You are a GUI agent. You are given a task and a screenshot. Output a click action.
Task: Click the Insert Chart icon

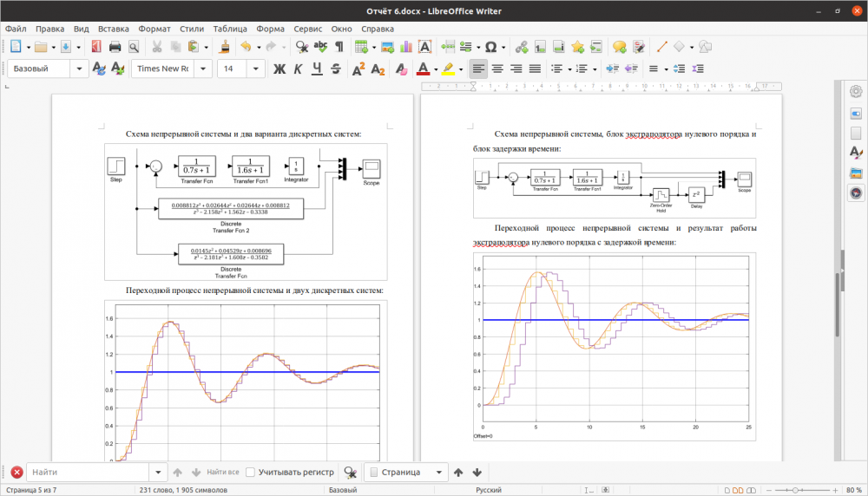pos(406,47)
